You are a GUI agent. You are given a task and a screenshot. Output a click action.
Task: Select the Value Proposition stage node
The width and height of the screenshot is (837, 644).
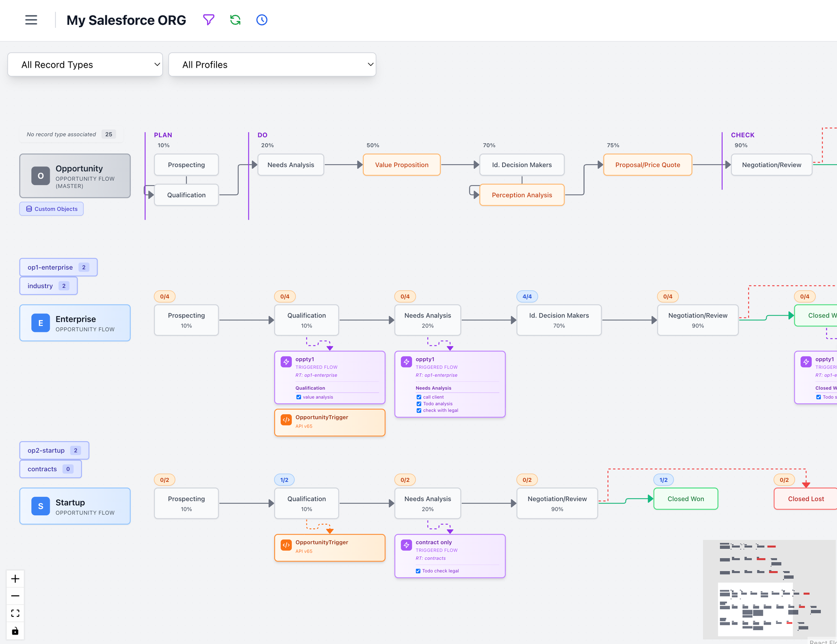[402, 165]
